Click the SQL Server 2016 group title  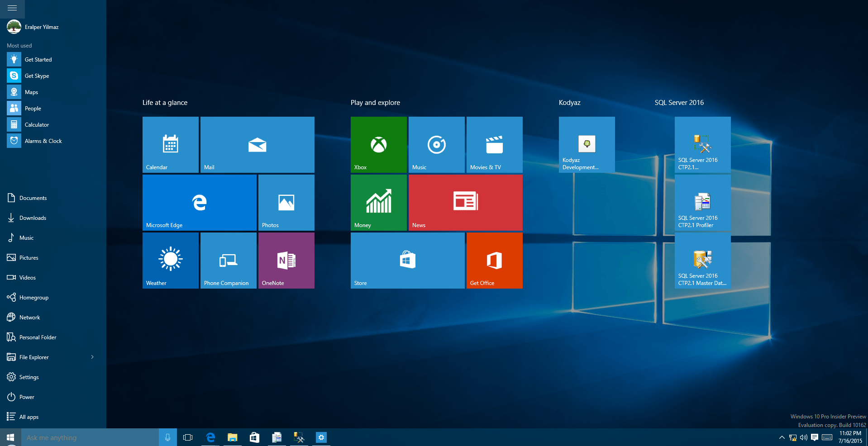coord(679,103)
